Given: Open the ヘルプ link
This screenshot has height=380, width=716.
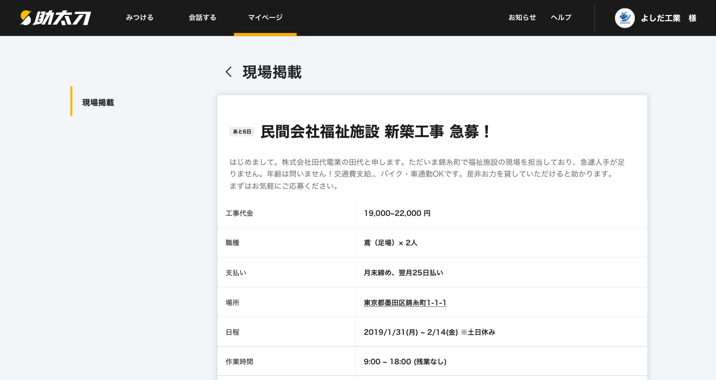Looking at the screenshot, I should point(561,18).
